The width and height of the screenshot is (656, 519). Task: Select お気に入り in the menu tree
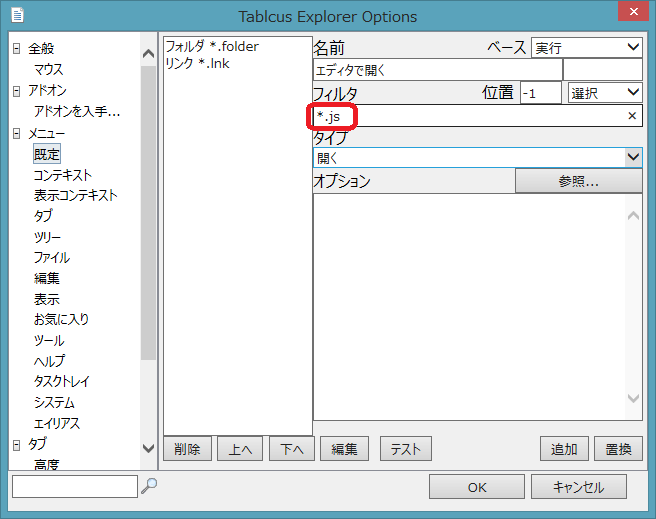coord(61,320)
